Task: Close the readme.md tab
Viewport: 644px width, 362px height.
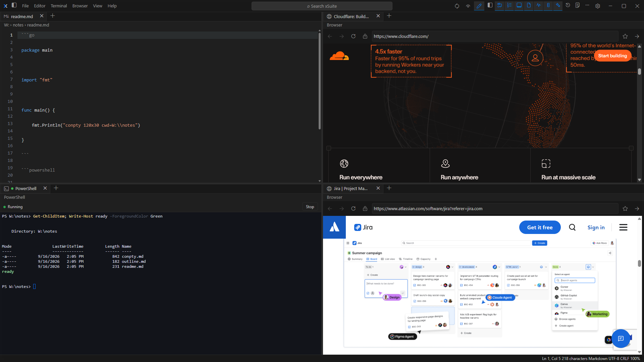Action: (x=42, y=16)
